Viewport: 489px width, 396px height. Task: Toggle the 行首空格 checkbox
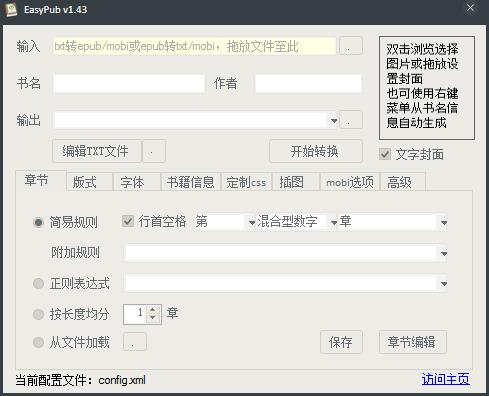[128, 221]
